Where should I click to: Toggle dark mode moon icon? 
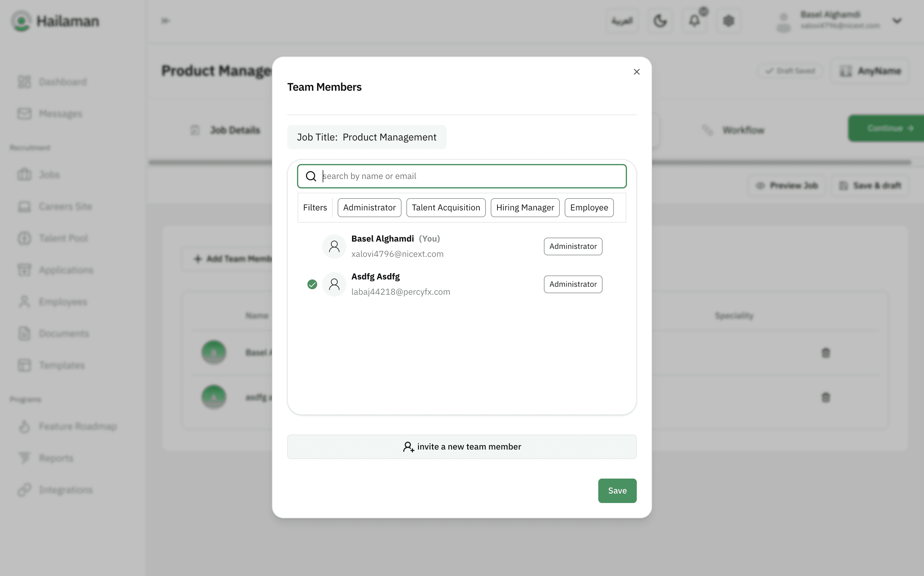coord(660,20)
